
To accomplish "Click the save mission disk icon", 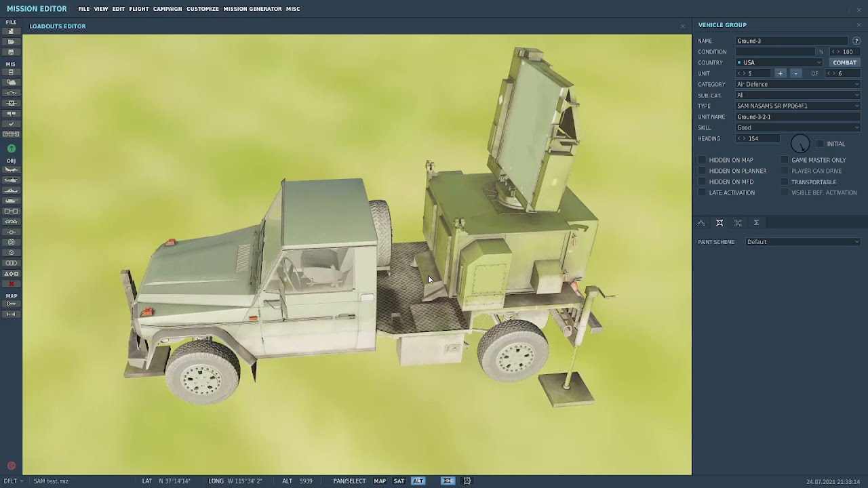I will (x=11, y=52).
